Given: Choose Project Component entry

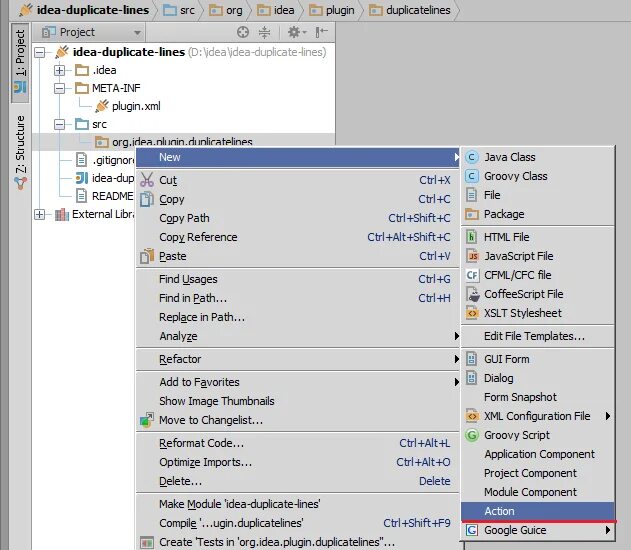Looking at the screenshot, I should click(x=538, y=473).
